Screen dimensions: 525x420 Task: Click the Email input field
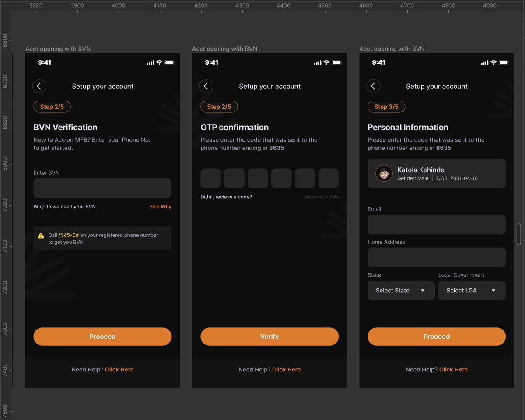437,225
